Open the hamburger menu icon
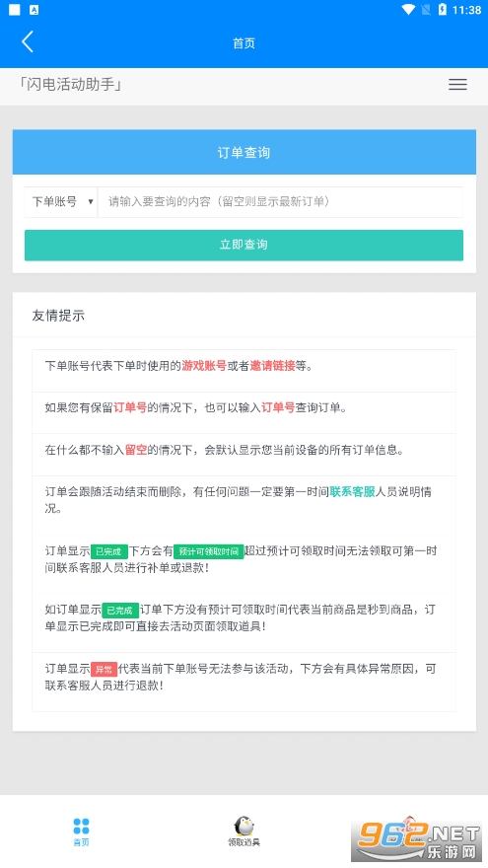This screenshot has width=488, height=868. (457, 84)
